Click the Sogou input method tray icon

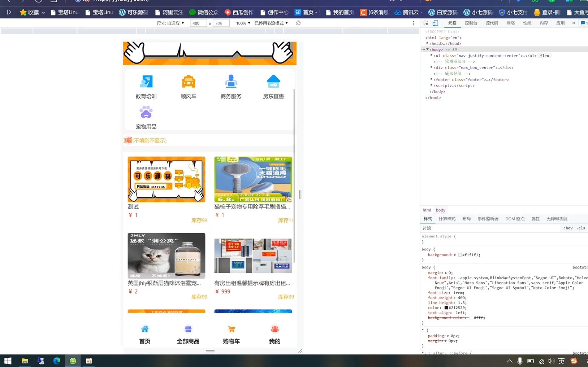574,361
